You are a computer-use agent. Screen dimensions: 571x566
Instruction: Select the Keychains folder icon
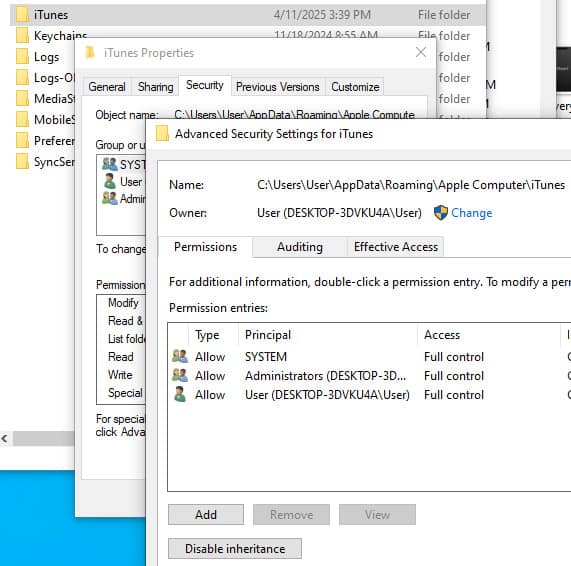[x=22, y=36]
